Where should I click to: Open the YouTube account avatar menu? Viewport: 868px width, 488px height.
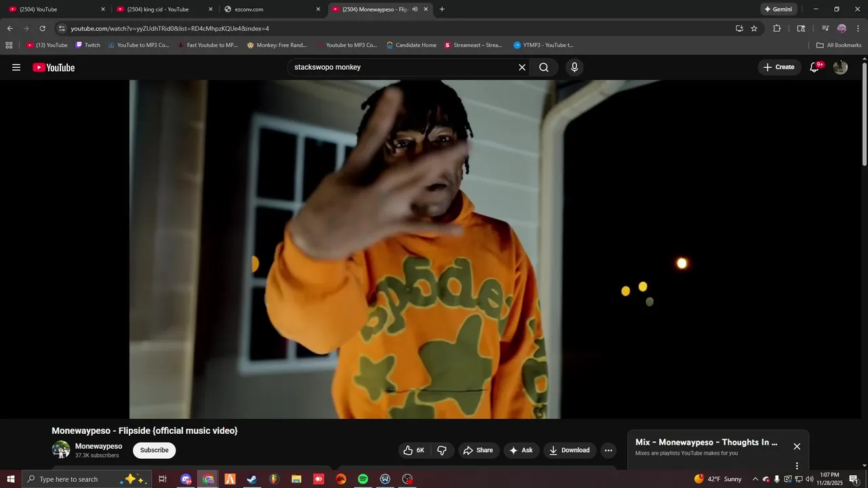click(x=840, y=67)
